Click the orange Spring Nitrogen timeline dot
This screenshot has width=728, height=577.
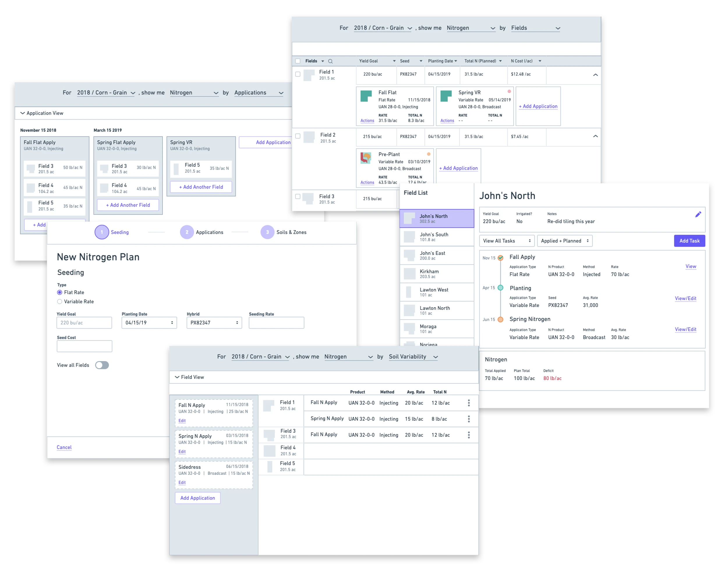coord(500,319)
